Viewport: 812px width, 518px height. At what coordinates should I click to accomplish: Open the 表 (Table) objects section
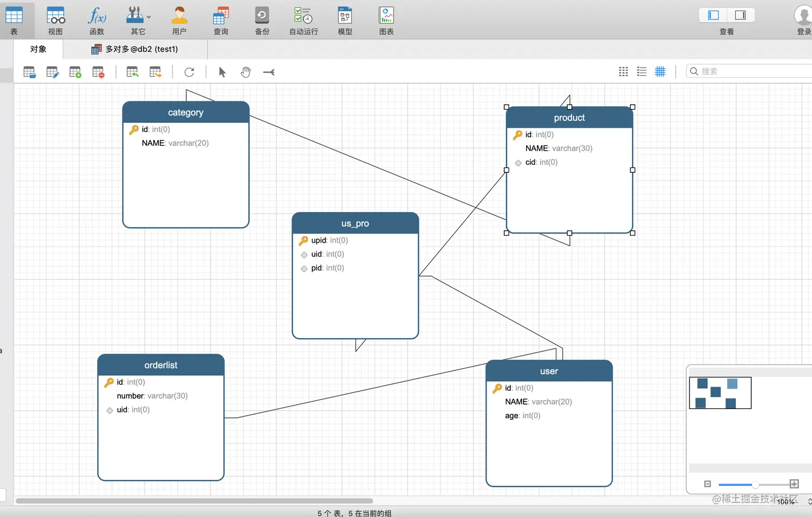(14, 20)
